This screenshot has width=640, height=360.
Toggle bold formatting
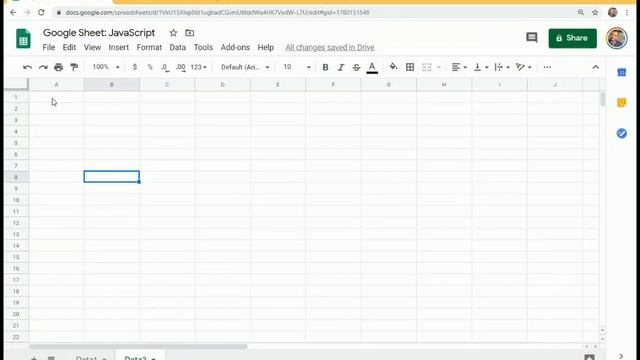[325, 67]
